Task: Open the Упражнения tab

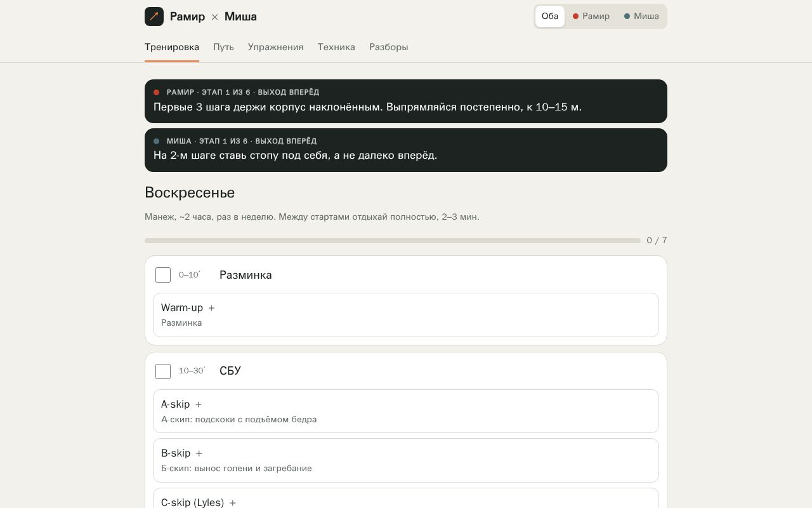Action: tap(275, 47)
